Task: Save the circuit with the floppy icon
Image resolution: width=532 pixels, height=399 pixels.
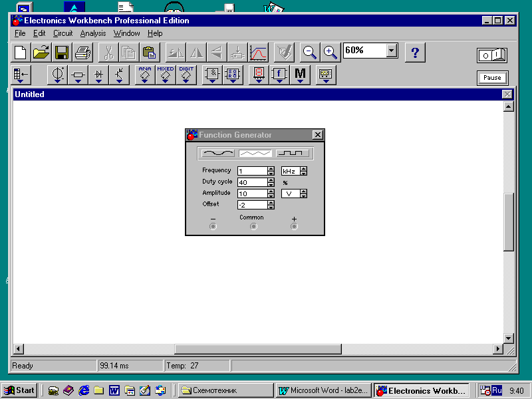Action: click(62, 53)
